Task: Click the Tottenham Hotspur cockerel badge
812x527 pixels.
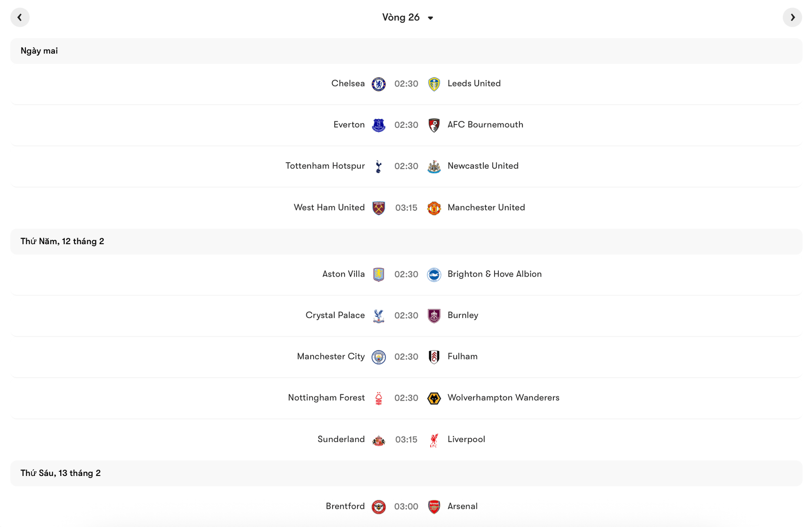Action: coord(378,166)
